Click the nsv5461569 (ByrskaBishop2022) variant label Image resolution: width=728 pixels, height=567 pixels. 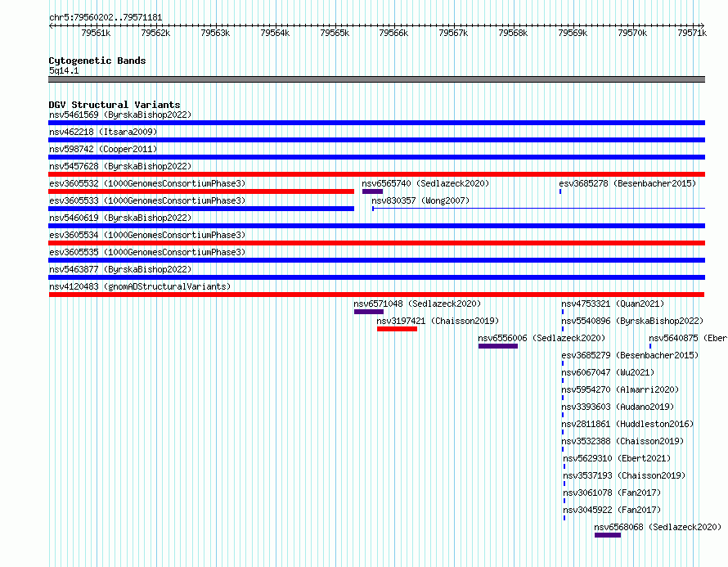point(120,115)
